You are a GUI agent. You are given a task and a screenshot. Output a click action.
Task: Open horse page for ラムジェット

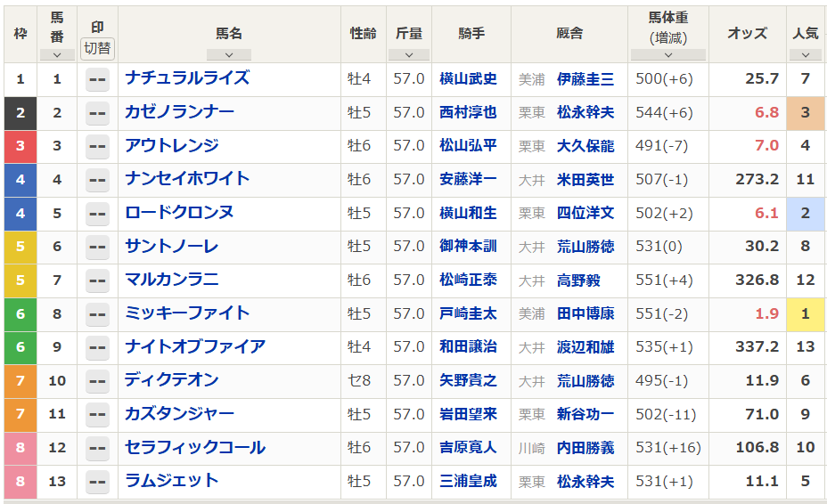[x=172, y=481]
